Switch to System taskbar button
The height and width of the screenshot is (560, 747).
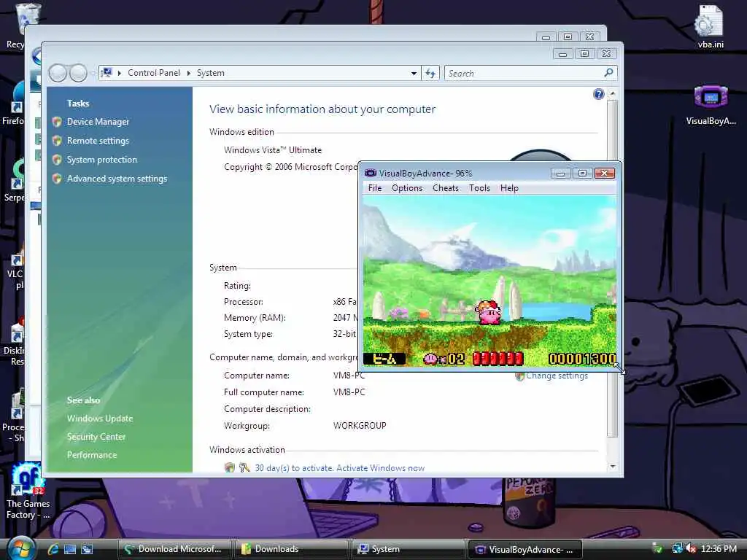(409, 549)
